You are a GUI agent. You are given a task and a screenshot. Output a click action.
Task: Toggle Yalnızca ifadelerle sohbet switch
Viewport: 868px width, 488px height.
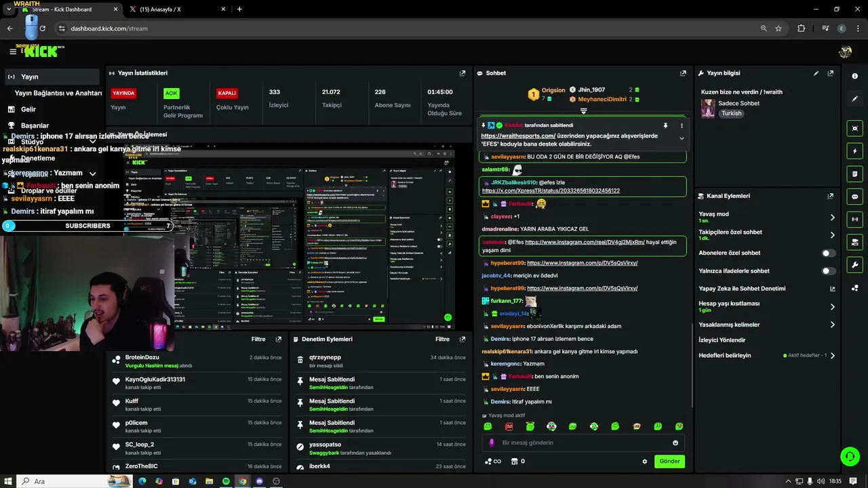(x=828, y=271)
